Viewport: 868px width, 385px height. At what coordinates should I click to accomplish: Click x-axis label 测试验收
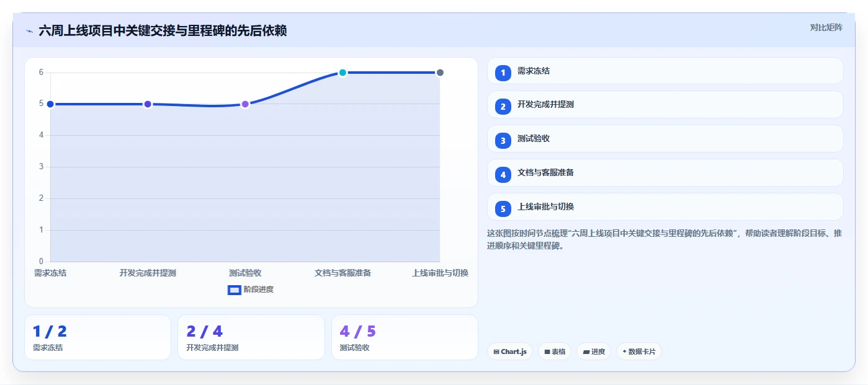click(x=245, y=273)
